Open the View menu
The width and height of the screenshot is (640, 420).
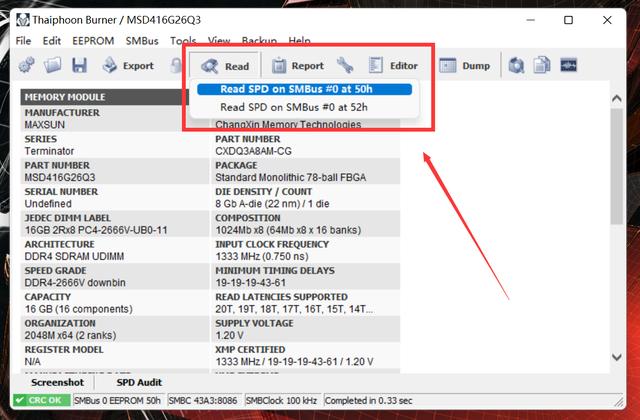[x=219, y=41]
